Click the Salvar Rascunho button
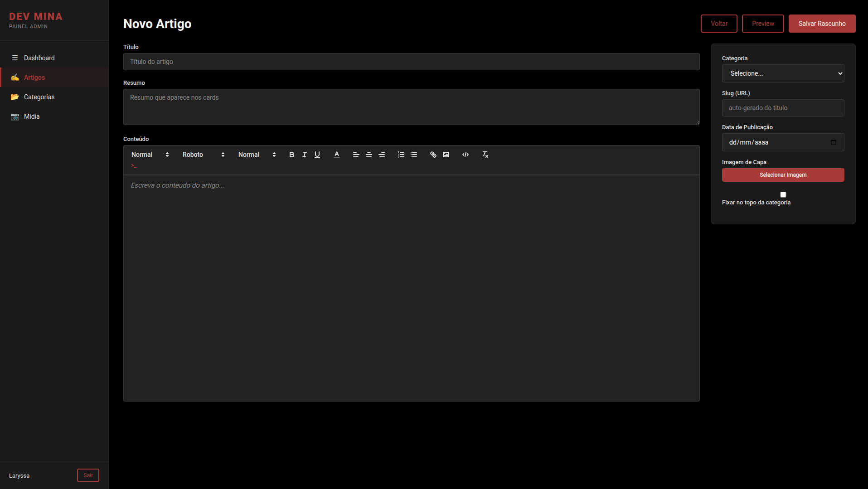Screen dimensions: 868x489 click(x=822, y=24)
